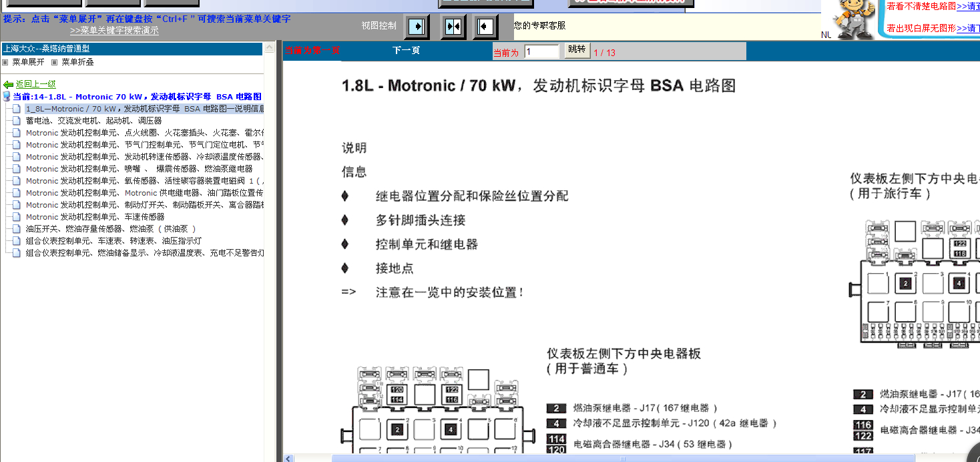Click the diagram title 1.8L - Motronic / 70 kW
The image size is (980, 462).
point(538,85)
